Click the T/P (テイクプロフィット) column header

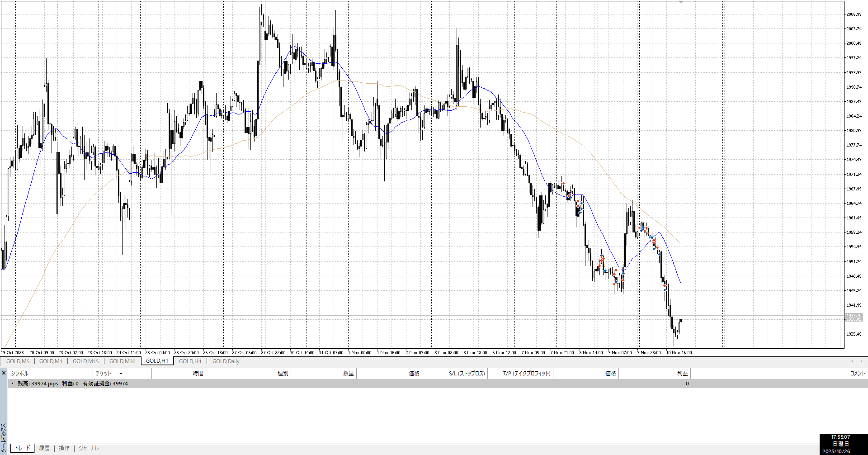tap(527, 374)
